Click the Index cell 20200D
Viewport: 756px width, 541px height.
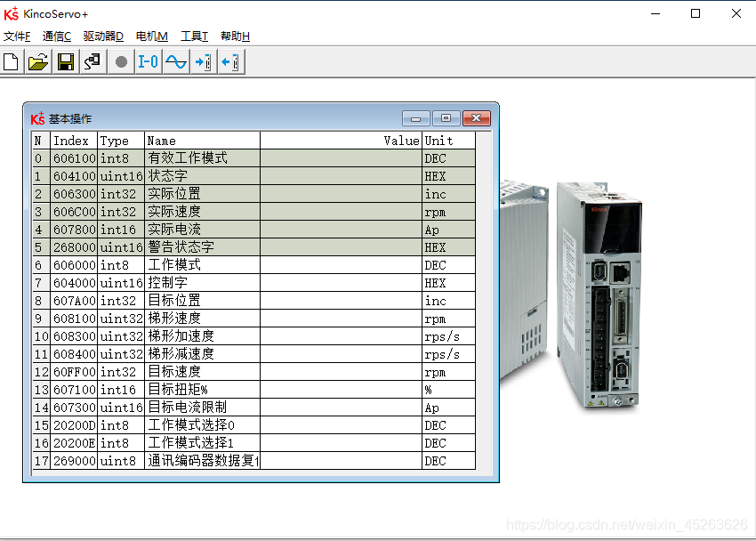pyautogui.click(x=74, y=425)
